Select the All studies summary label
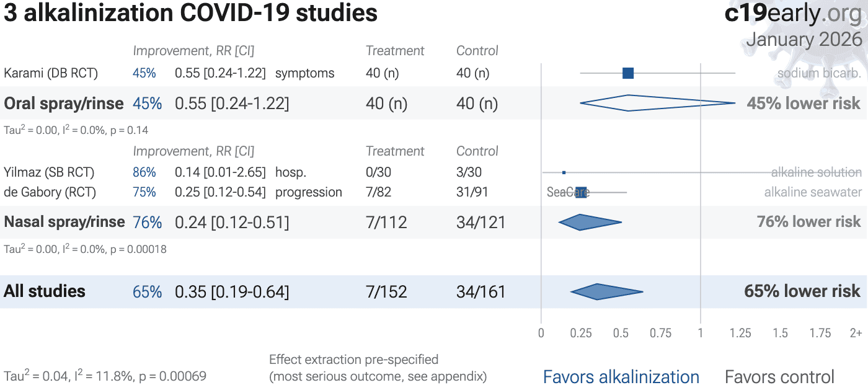The height and width of the screenshot is (385, 868). tap(45, 291)
